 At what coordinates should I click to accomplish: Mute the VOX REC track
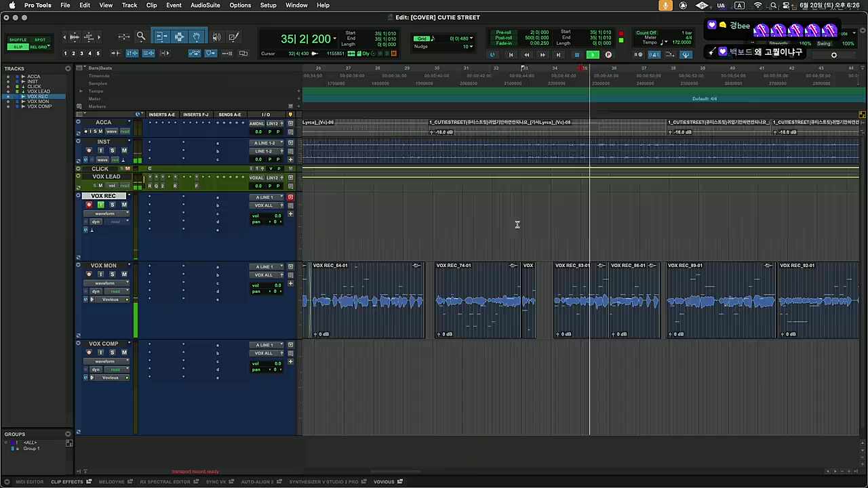123,205
